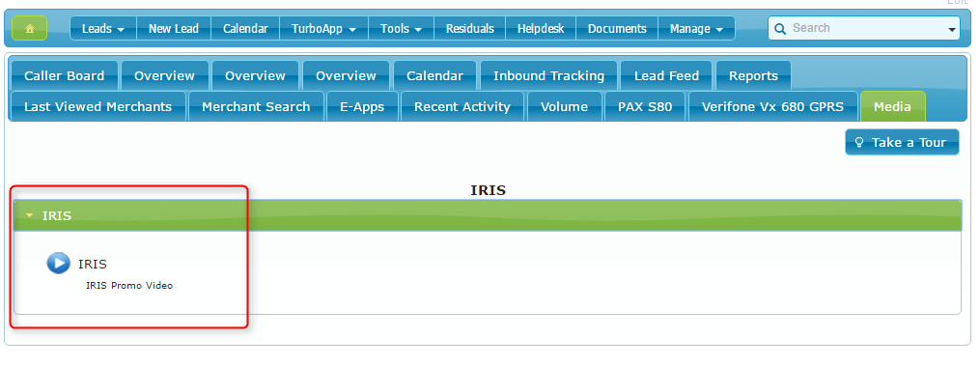Switch to the Caller Board tab
The image size is (980, 366).
coord(64,75)
